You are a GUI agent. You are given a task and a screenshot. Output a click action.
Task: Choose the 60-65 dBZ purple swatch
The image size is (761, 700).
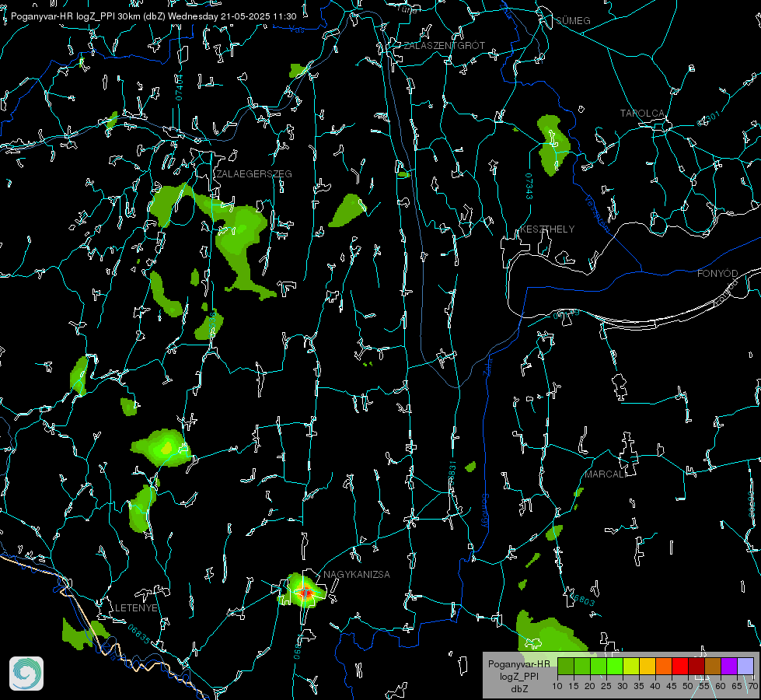tap(729, 666)
